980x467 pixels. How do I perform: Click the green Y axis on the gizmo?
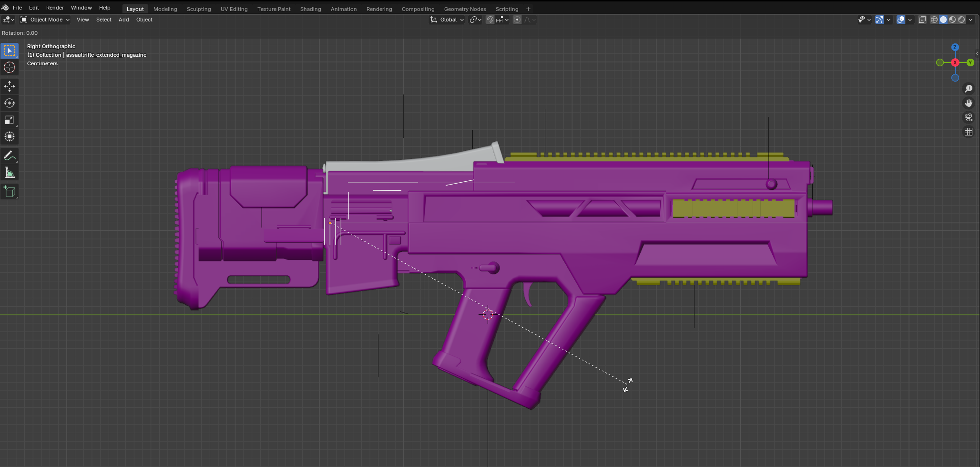970,62
